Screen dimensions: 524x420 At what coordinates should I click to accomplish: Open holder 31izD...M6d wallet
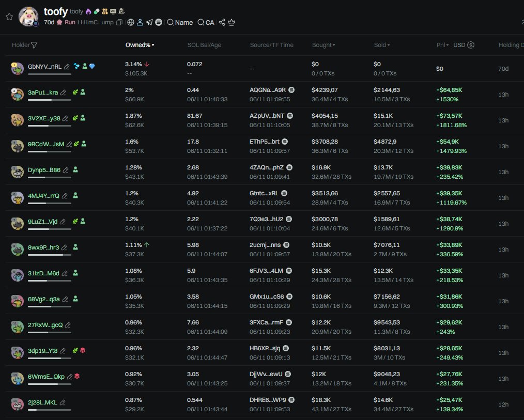(43, 273)
